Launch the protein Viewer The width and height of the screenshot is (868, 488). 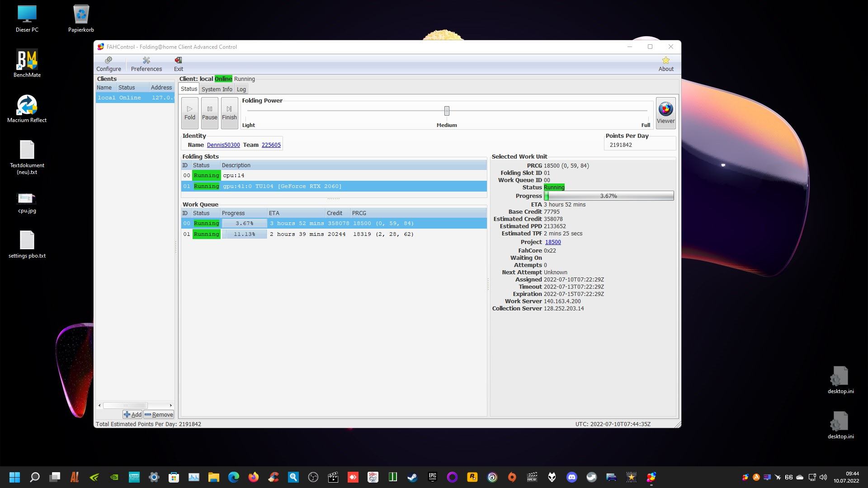coord(665,113)
